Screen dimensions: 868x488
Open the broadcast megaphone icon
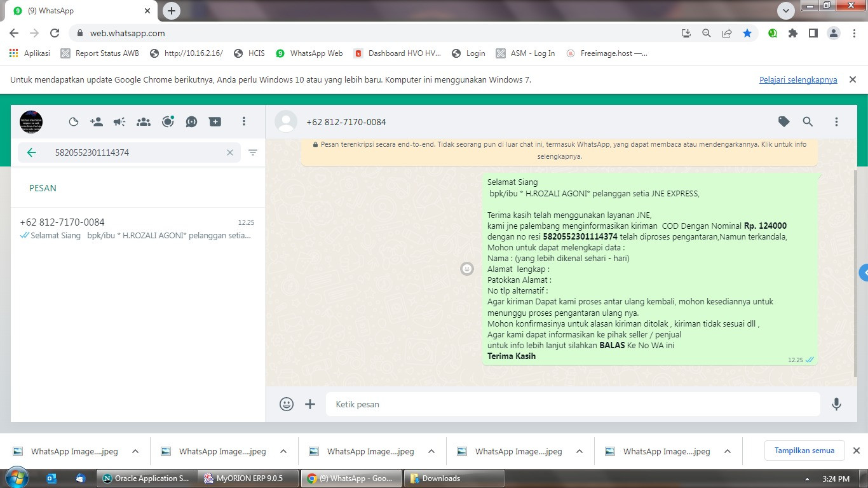coord(119,122)
